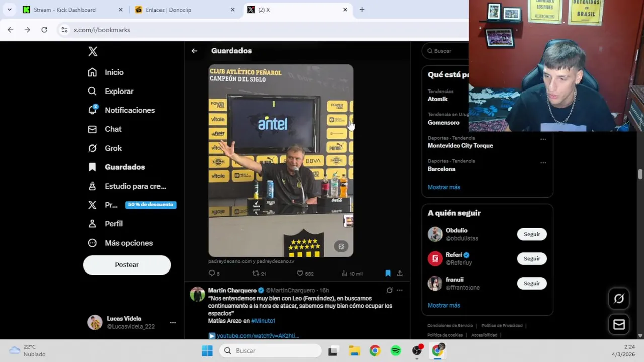
Task: Follow Obdulio account
Action: 532,234
